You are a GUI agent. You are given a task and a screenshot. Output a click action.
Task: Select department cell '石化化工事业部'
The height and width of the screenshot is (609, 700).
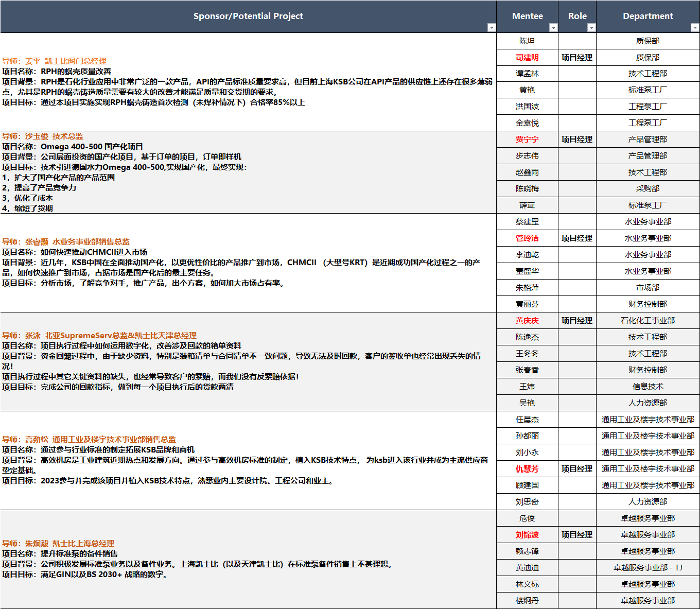tap(648, 321)
